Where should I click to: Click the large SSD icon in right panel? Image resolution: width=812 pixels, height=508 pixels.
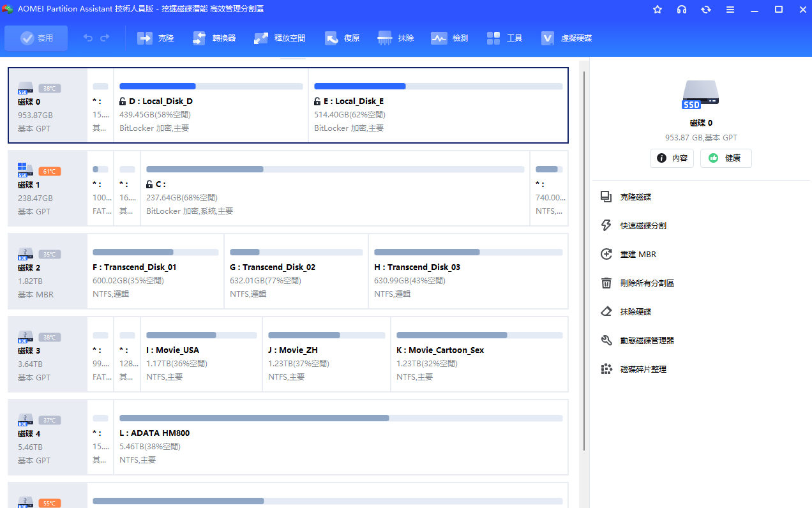pos(701,94)
